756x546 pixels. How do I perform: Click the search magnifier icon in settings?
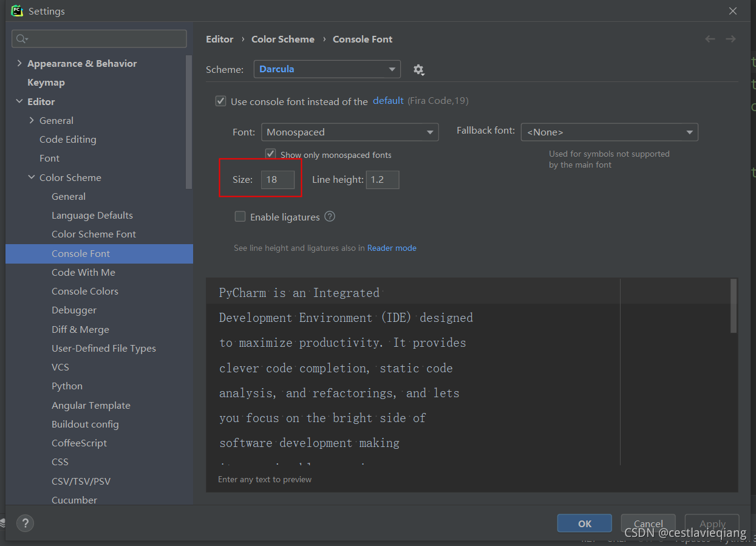(22, 39)
